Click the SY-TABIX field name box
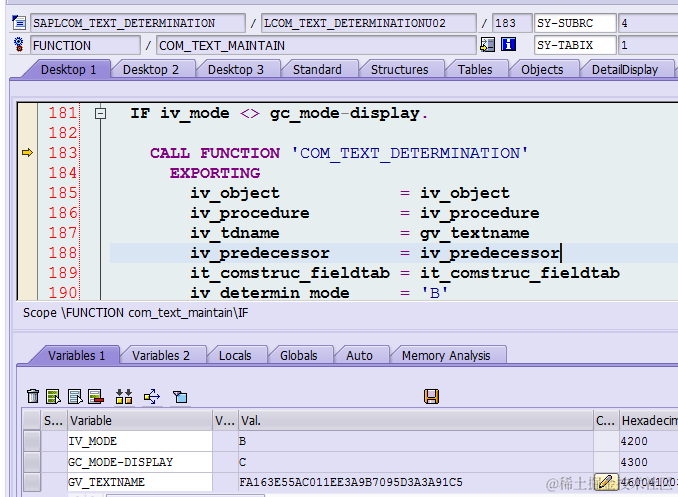Screen dimensions: 678x497 click(575, 45)
